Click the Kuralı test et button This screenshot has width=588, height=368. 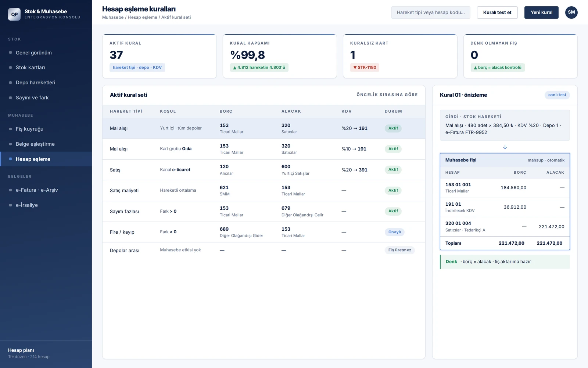(x=497, y=13)
